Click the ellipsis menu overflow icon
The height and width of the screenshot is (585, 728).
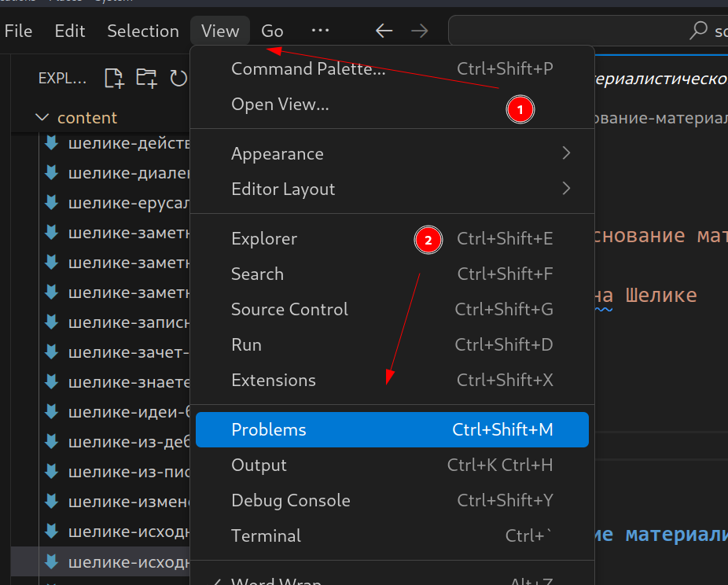coord(320,31)
